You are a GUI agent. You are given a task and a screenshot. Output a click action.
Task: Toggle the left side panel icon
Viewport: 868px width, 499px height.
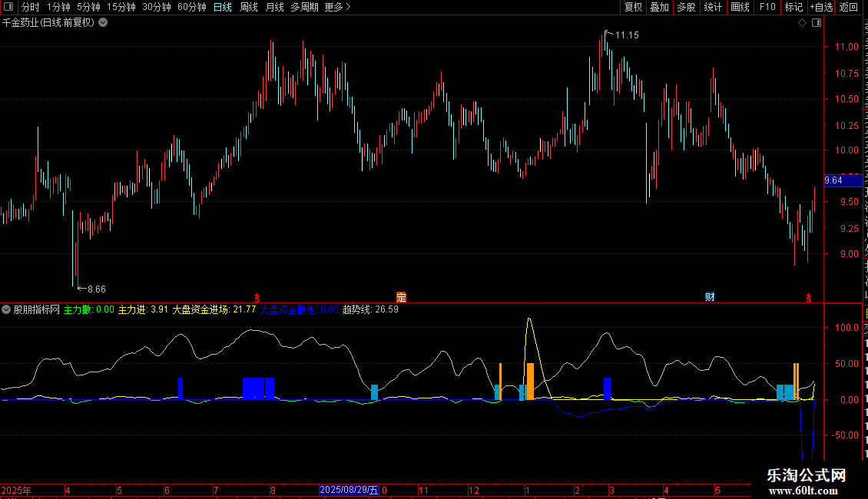(8, 7)
